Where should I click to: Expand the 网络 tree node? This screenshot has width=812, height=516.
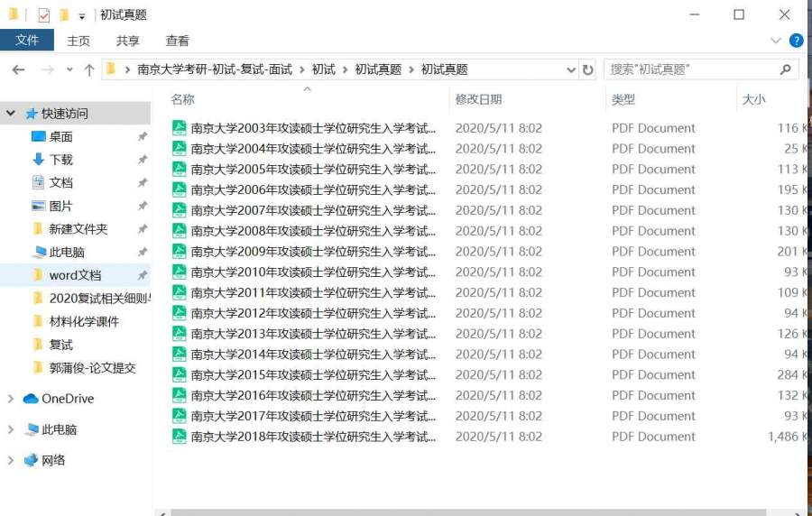click(11, 460)
